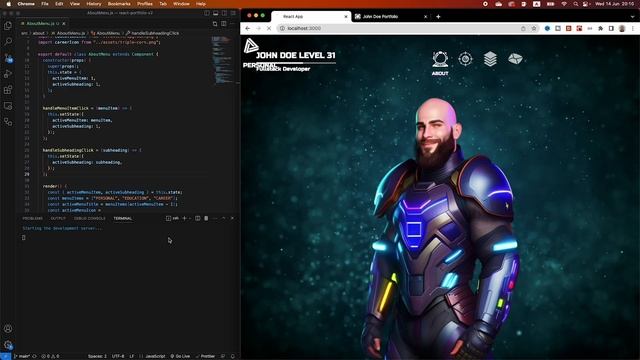Stop loading the page in Chrome
This screenshot has width=640, height=360.
pos(269,28)
